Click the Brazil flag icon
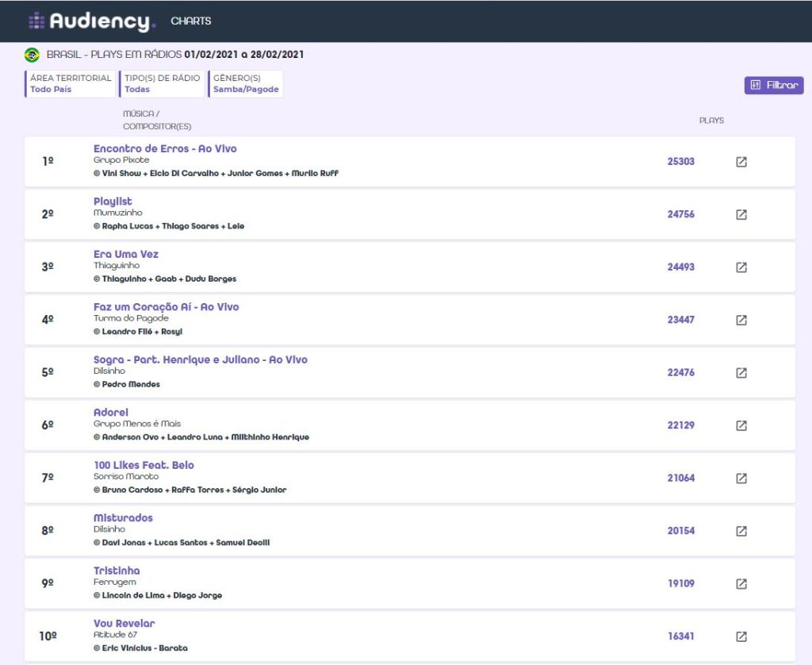Viewport: 812px width, 665px height. [x=32, y=55]
